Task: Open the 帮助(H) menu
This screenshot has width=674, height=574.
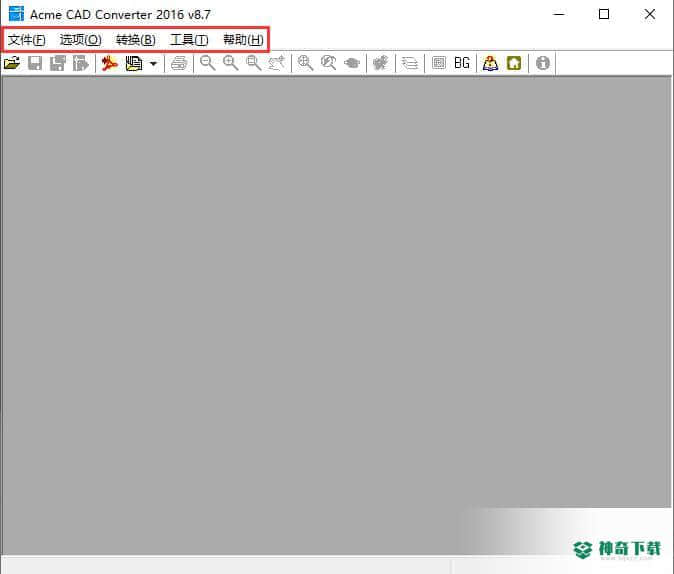Action: 243,40
